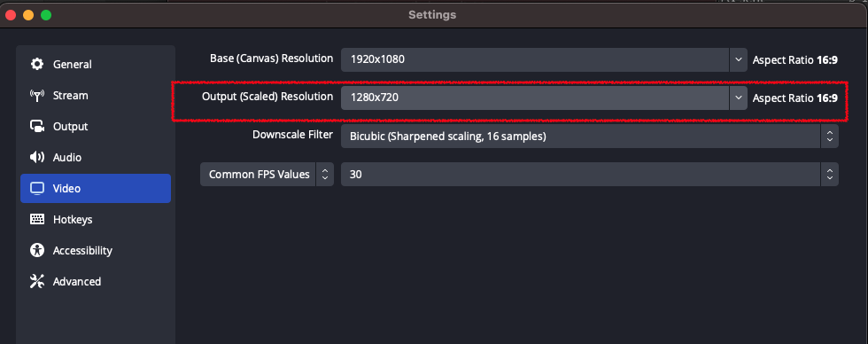Click the Hotkeys keyboard icon
The width and height of the screenshot is (868, 344).
tap(37, 219)
